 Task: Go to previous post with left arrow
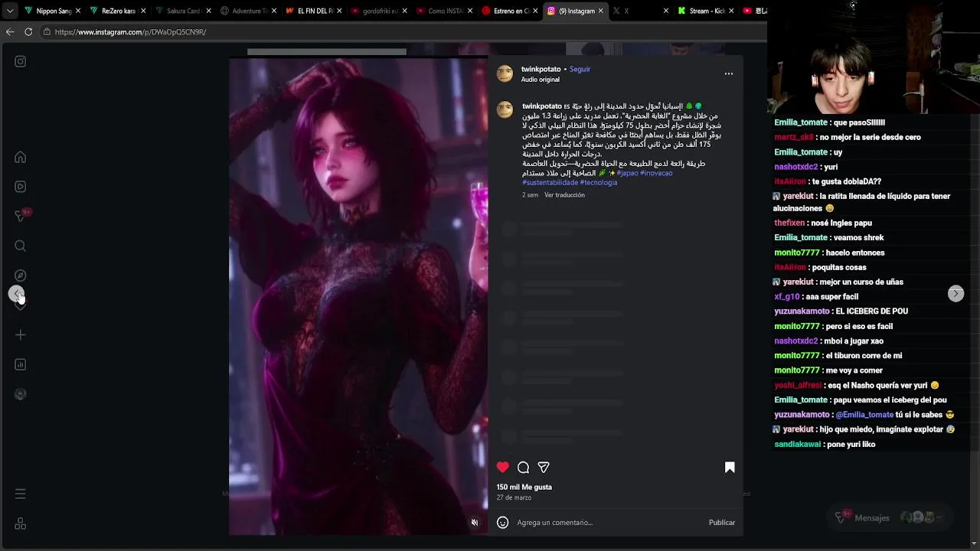coord(16,294)
